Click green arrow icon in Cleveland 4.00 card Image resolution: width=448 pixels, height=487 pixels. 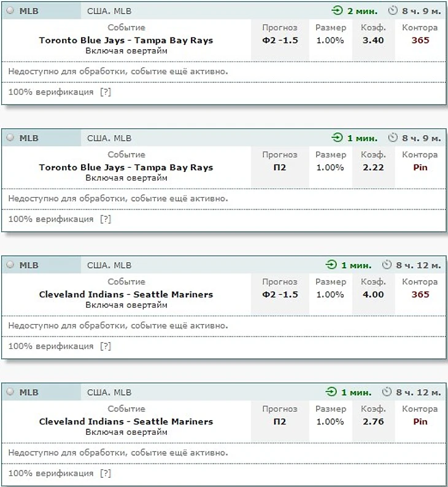[331, 265]
